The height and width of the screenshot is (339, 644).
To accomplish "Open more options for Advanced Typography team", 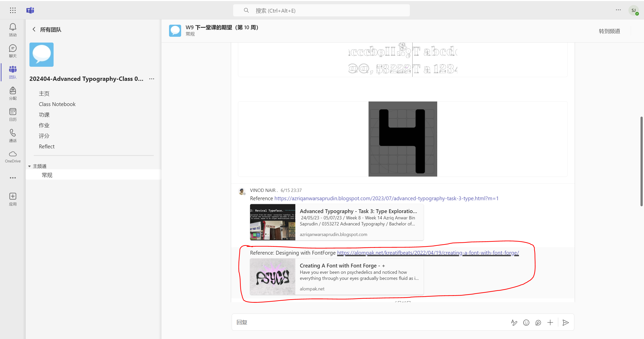I will (x=152, y=79).
